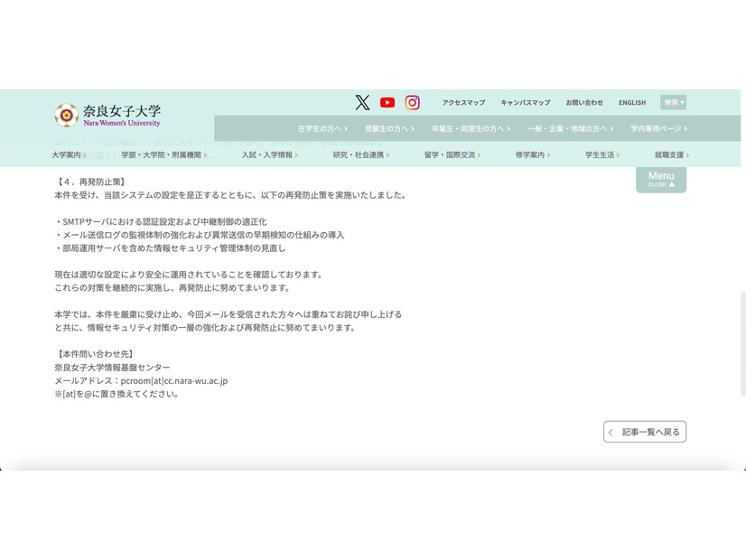Select 就職支援 from the navigation
746x560 pixels.
pyautogui.click(x=667, y=154)
